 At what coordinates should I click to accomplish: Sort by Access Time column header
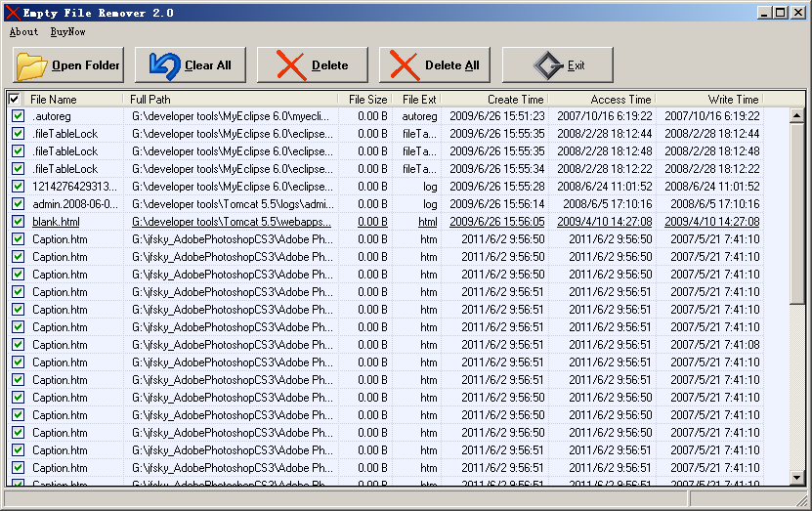pyautogui.click(x=620, y=100)
